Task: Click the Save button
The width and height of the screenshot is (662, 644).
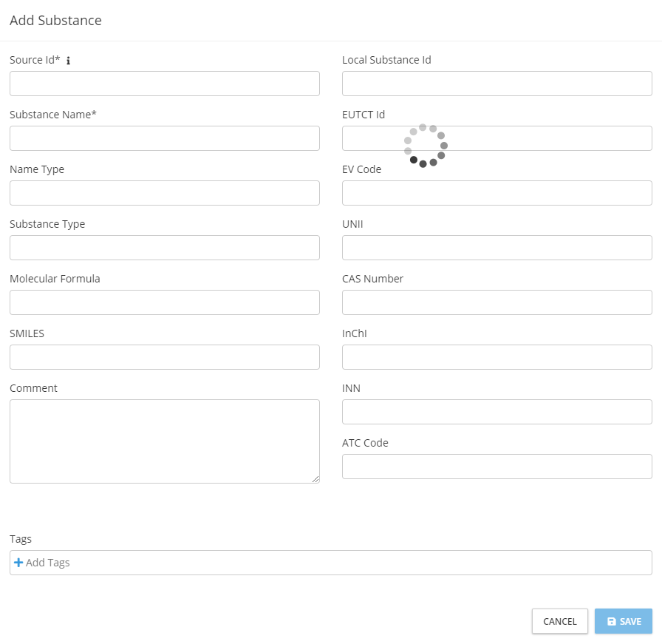Action: [x=623, y=621]
